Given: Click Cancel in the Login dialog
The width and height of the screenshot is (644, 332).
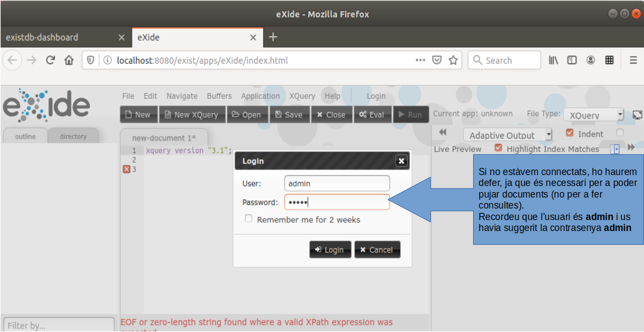Looking at the screenshot, I should [377, 250].
